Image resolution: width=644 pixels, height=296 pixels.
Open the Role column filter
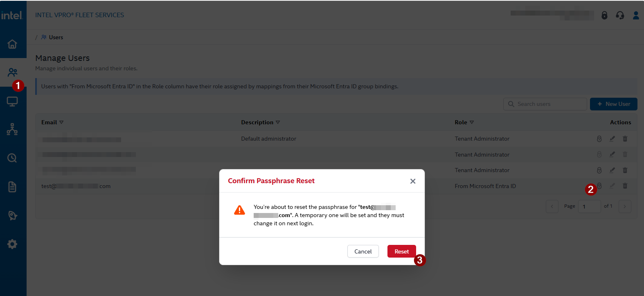(x=472, y=122)
